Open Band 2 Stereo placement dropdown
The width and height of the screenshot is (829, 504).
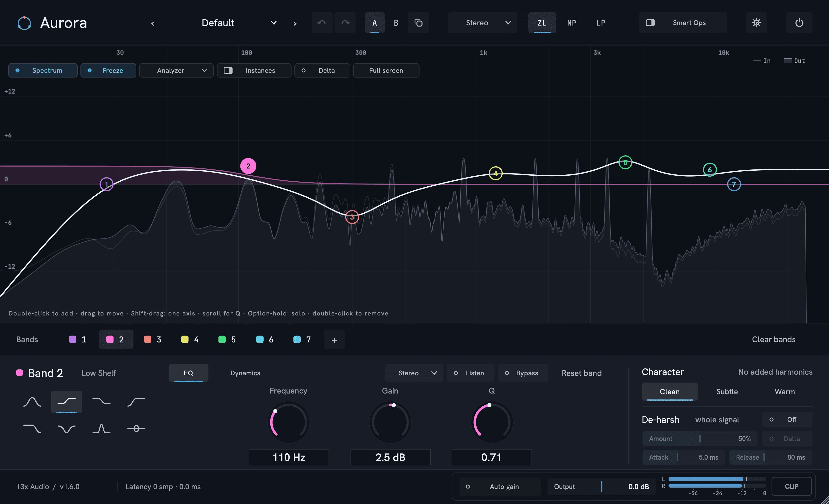click(414, 373)
